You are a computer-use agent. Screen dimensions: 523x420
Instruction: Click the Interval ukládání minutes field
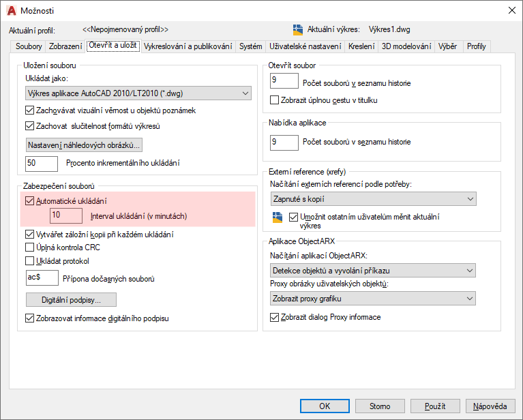66,215
